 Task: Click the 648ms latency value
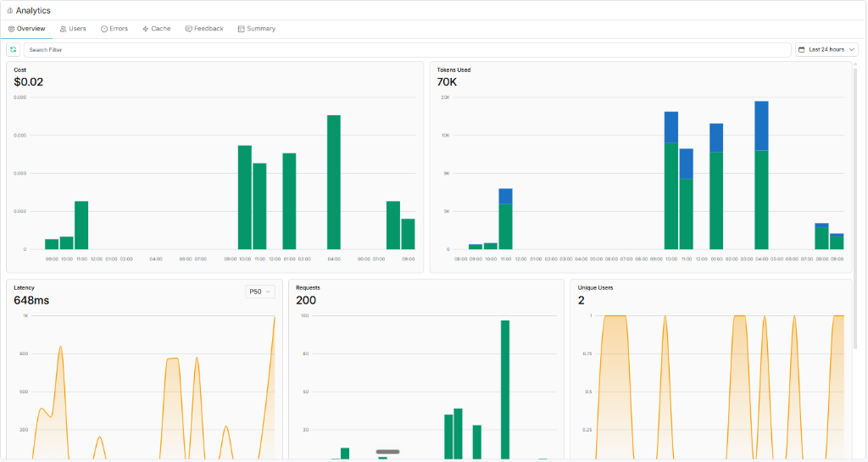click(31, 300)
